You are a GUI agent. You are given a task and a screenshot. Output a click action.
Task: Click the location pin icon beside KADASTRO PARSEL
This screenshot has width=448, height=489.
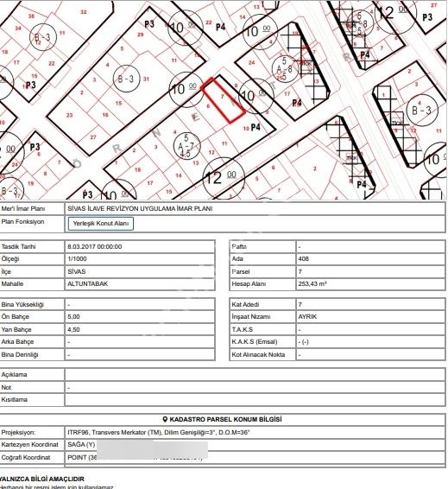point(166,420)
